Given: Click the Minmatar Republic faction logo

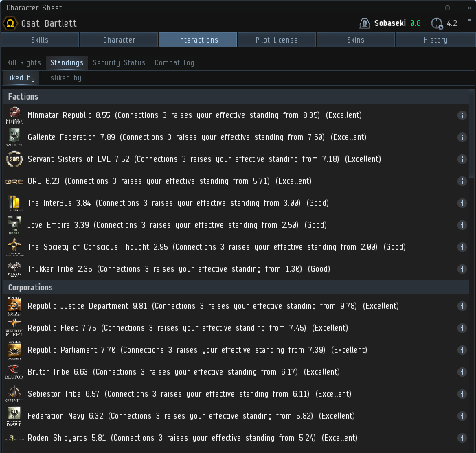Looking at the screenshot, I should point(14,115).
